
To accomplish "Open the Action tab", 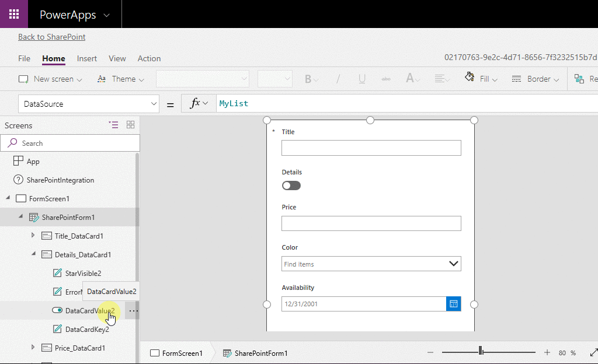I will pyautogui.click(x=149, y=59).
